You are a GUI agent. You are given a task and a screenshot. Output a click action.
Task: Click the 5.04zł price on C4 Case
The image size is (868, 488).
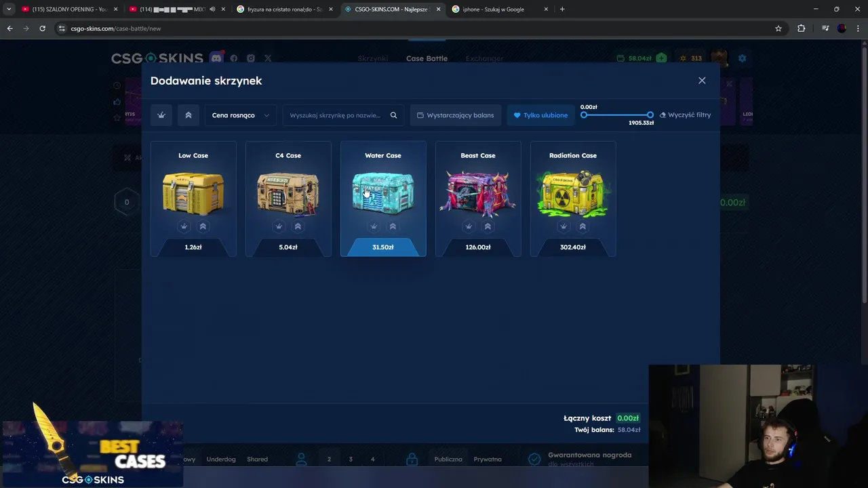pos(288,247)
